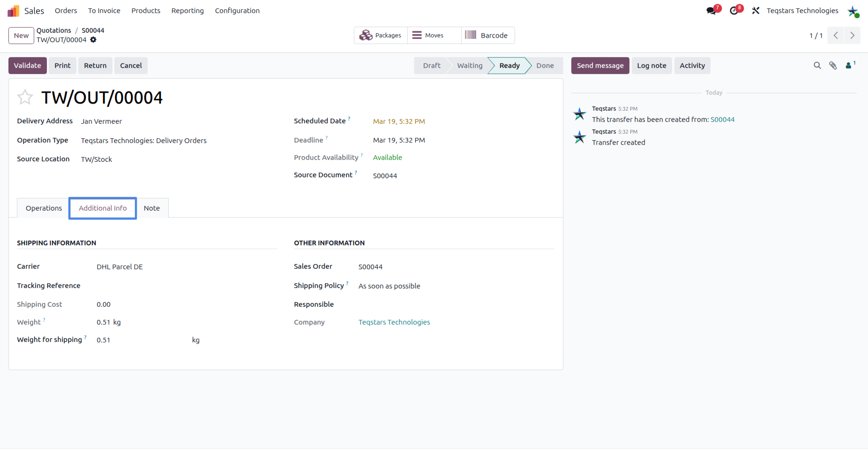Click the Source Document S00044 field

[x=385, y=176]
